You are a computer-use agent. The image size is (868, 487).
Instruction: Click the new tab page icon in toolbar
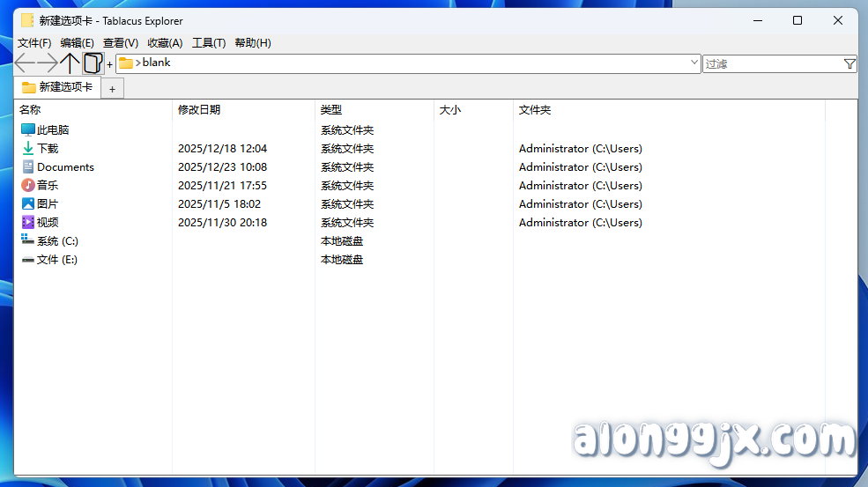tap(93, 63)
